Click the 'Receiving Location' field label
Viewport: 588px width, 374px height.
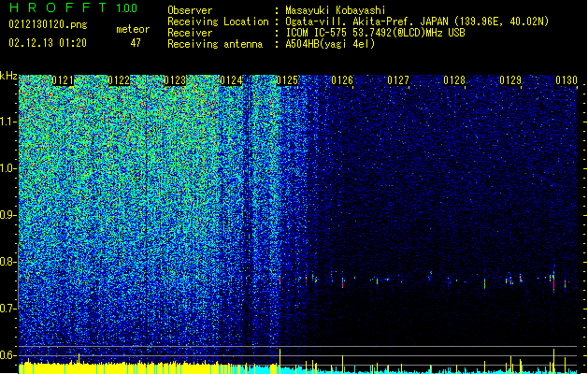pyautogui.click(x=218, y=22)
